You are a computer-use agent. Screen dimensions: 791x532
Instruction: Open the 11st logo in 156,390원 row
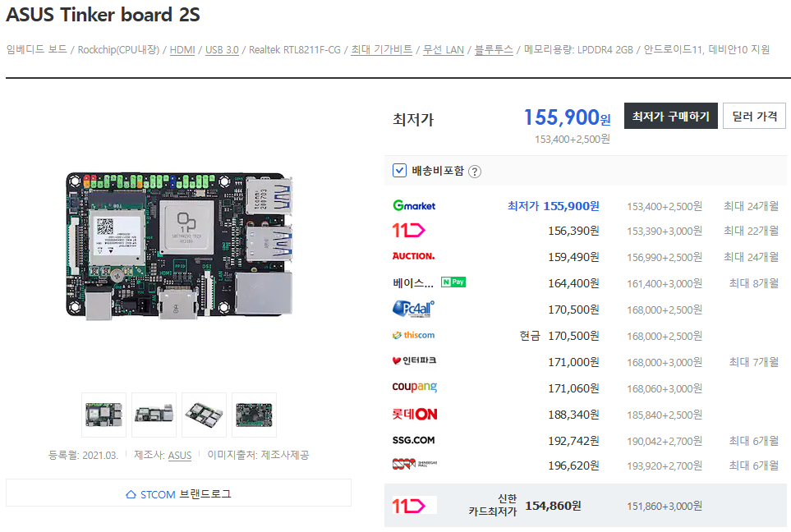408,231
